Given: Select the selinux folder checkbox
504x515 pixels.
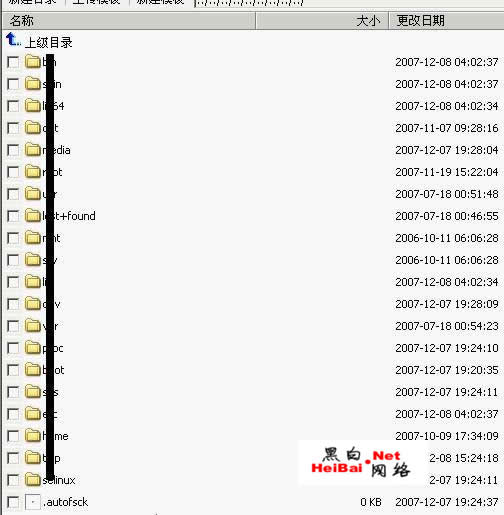Looking at the screenshot, I should pyautogui.click(x=13, y=480).
